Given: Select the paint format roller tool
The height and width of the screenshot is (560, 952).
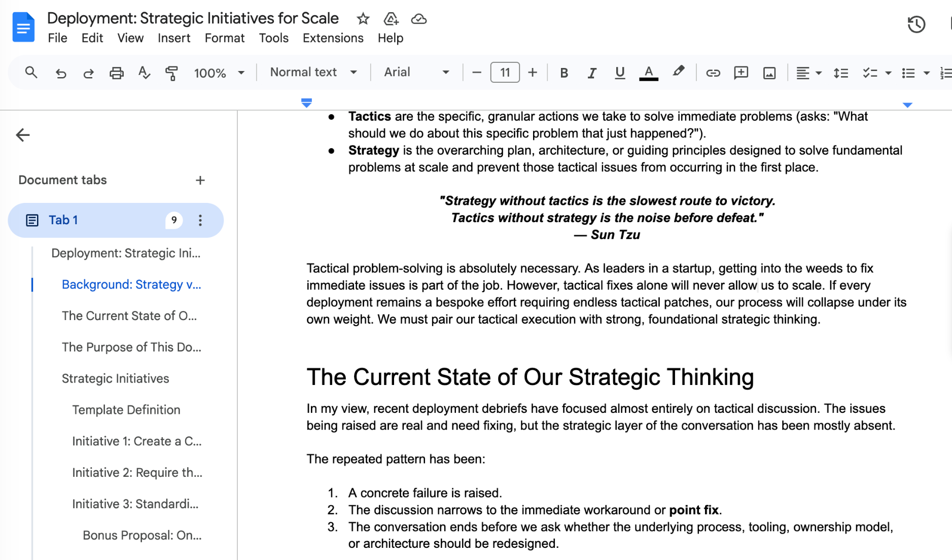Looking at the screenshot, I should click(171, 73).
